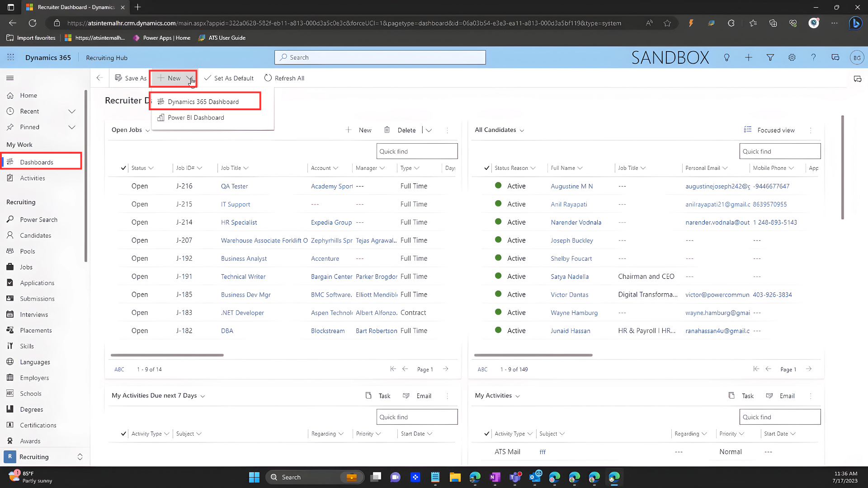
Task: Click Set As Default command
Action: click(229, 78)
